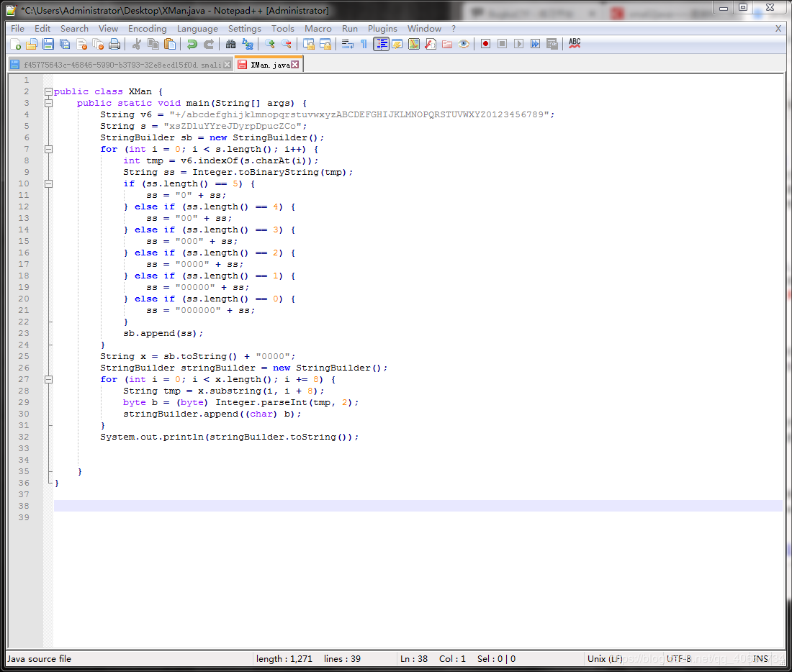
Task: Click the Print icon
Action: point(114,44)
